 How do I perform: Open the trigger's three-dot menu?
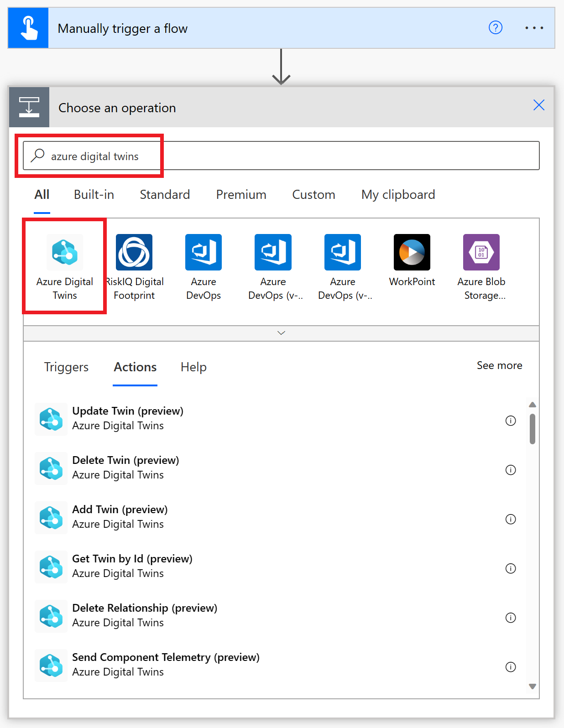coord(534,28)
